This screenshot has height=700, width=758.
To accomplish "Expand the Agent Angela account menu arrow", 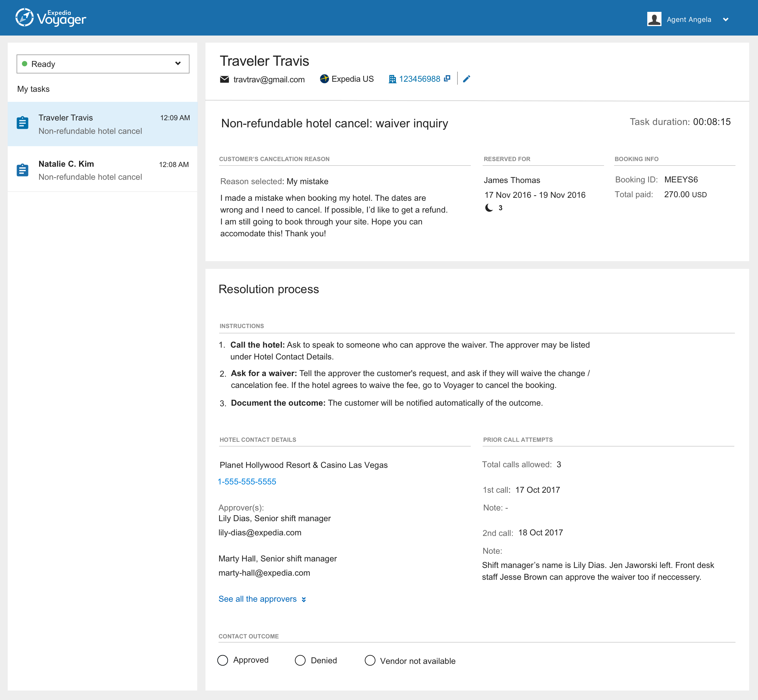I will [725, 20].
